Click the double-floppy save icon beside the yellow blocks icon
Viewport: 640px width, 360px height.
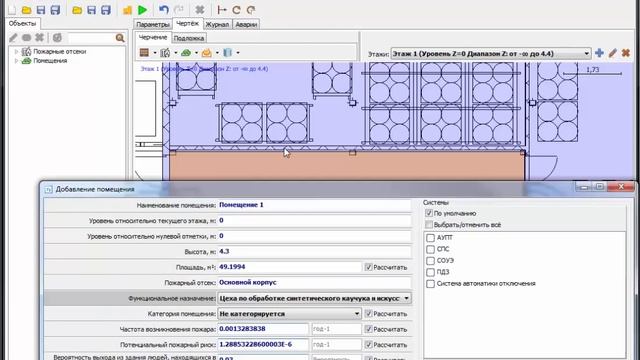point(106,9)
